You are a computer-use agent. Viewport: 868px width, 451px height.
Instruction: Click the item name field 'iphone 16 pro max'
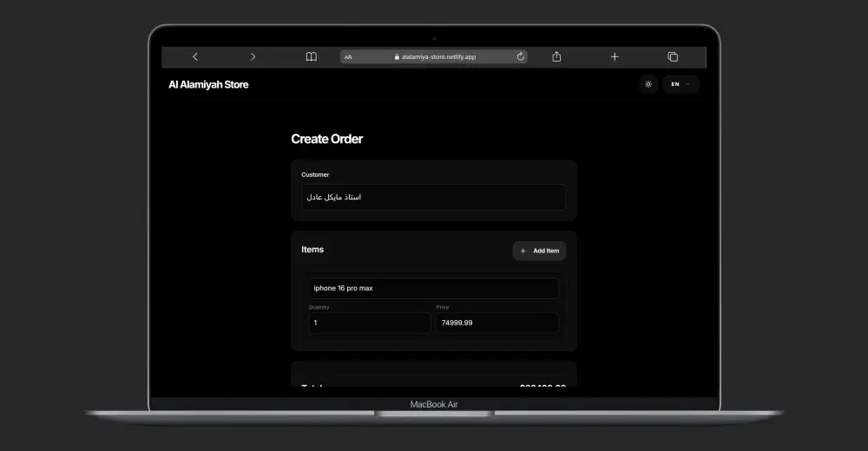click(x=433, y=288)
